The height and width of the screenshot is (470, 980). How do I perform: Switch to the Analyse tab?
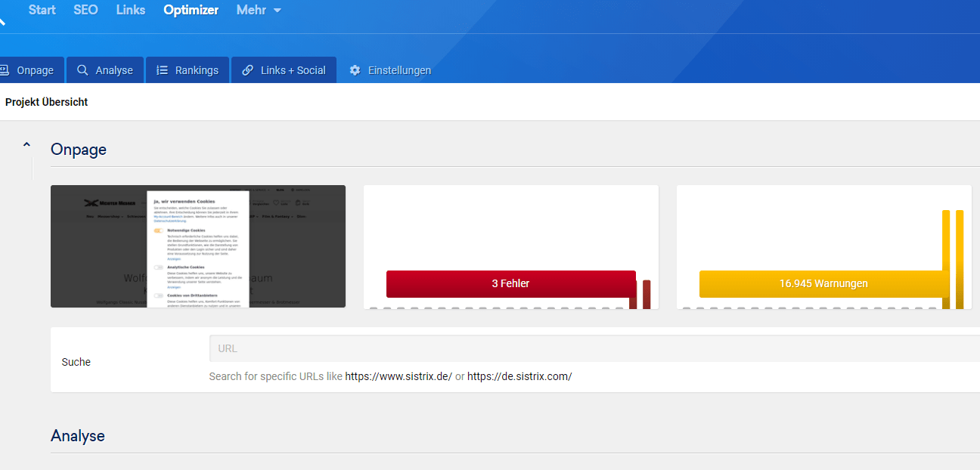click(104, 70)
